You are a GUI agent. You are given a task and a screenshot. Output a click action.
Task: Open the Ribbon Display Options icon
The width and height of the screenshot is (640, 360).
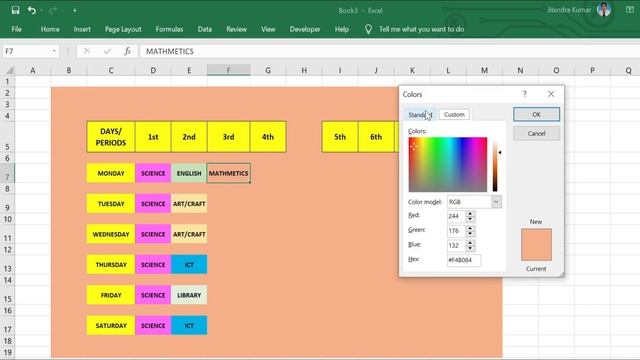(x=630, y=10)
